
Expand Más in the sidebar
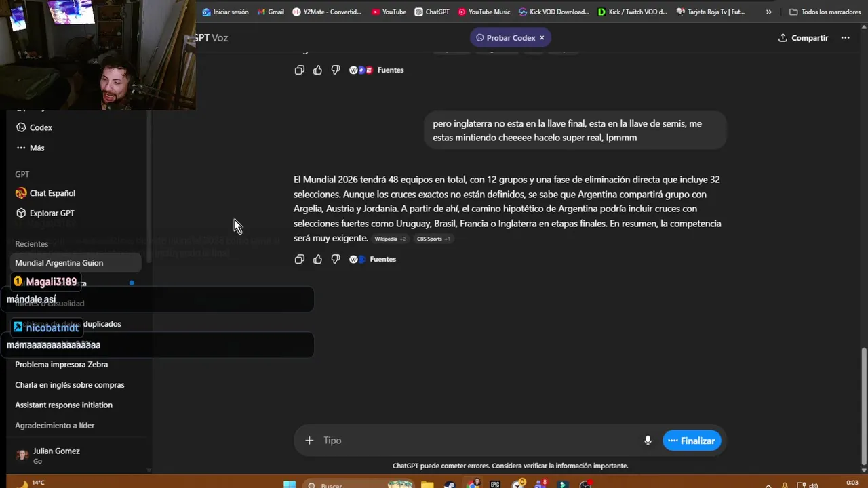point(77,148)
